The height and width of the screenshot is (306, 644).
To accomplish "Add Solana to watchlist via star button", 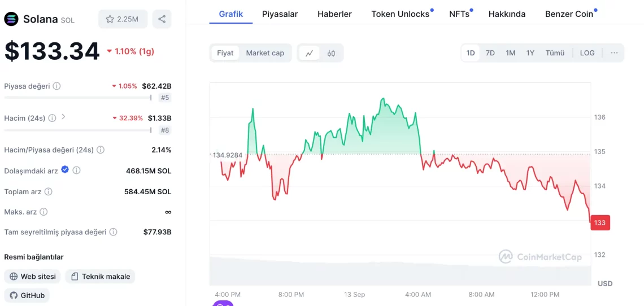I will [123, 19].
